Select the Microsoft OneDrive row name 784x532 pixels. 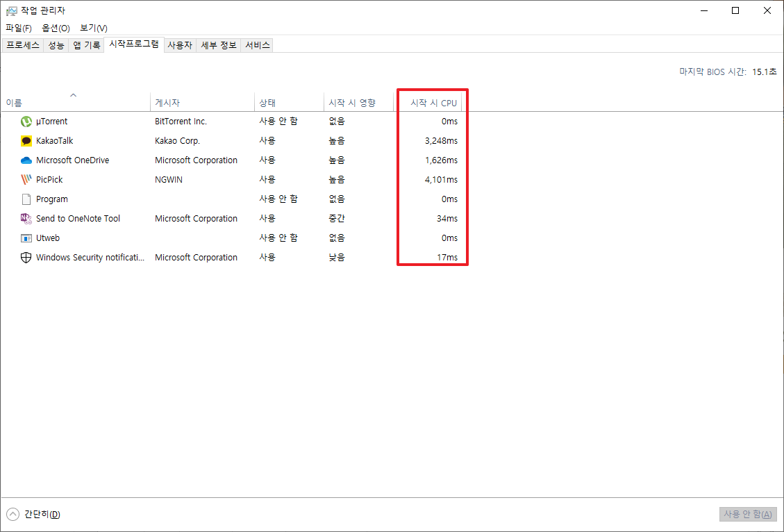pyautogui.click(x=72, y=160)
